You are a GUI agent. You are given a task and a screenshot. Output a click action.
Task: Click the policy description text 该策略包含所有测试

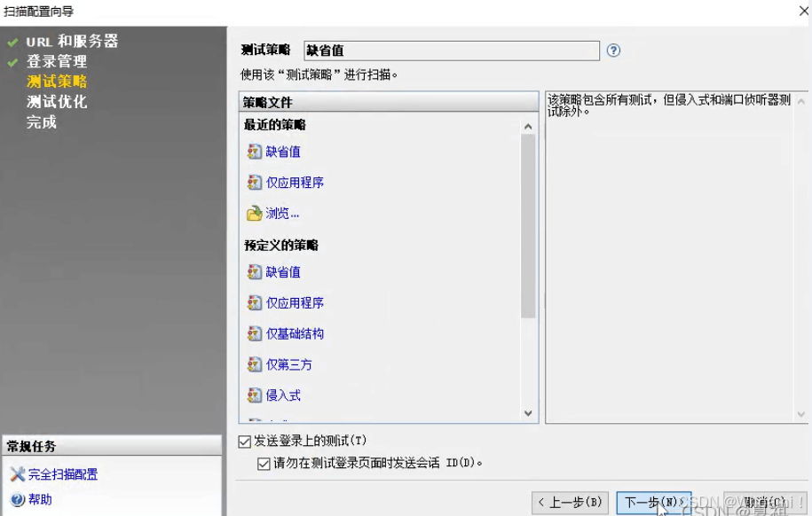click(669, 106)
